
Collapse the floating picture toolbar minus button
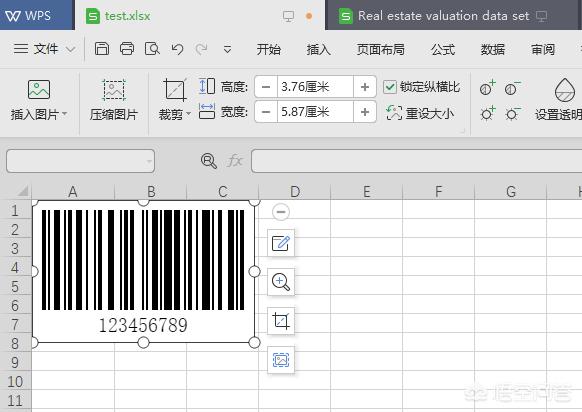[281, 212]
